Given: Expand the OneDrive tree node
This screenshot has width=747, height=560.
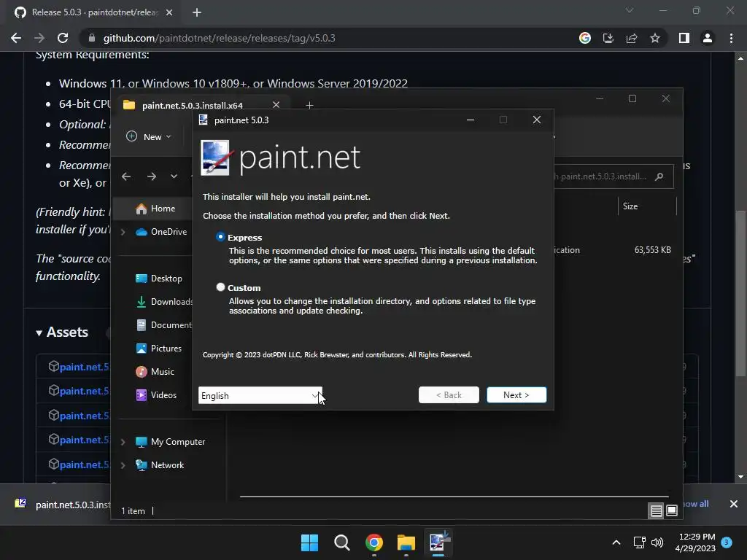Looking at the screenshot, I should pos(123,232).
